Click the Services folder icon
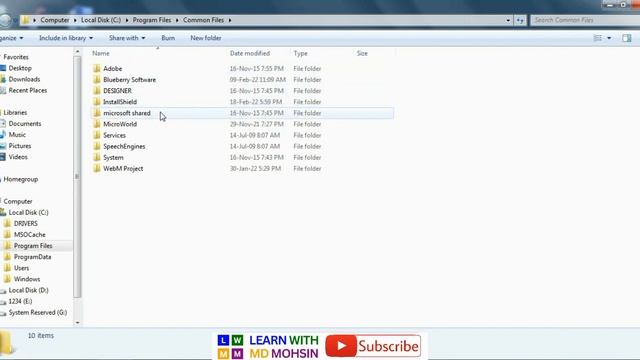Image resolution: width=640 pixels, height=360 pixels. pyautogui.click(x=97, y=135)
